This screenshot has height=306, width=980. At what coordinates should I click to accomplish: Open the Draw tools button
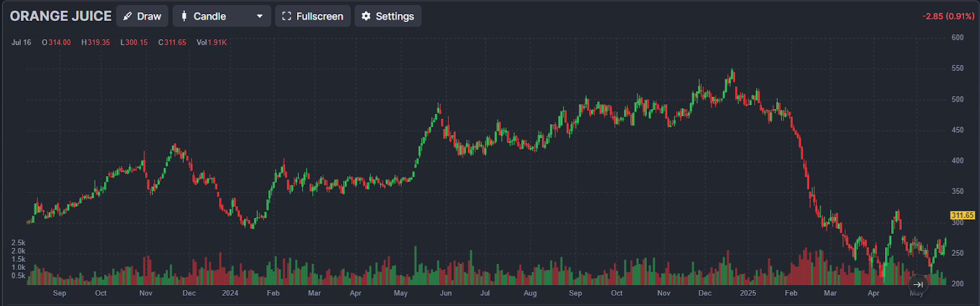point(142,16)
